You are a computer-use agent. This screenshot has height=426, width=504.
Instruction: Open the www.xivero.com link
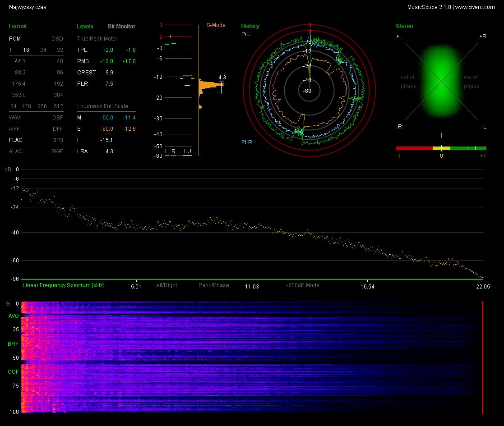pyautogui.click(x=475, y=7)
